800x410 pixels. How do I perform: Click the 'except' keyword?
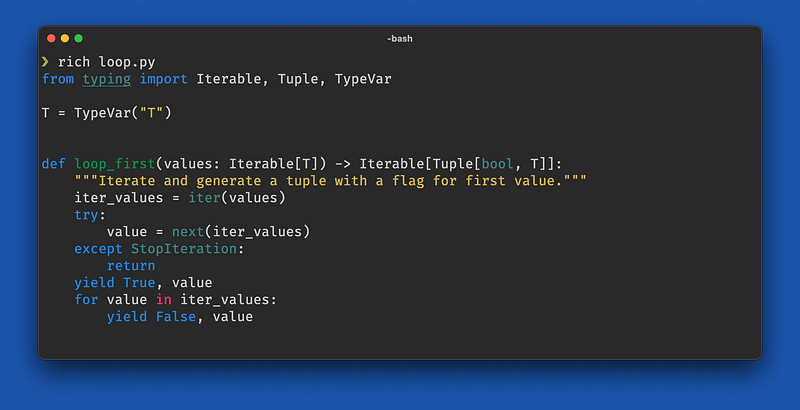click(x=98, y=249)
